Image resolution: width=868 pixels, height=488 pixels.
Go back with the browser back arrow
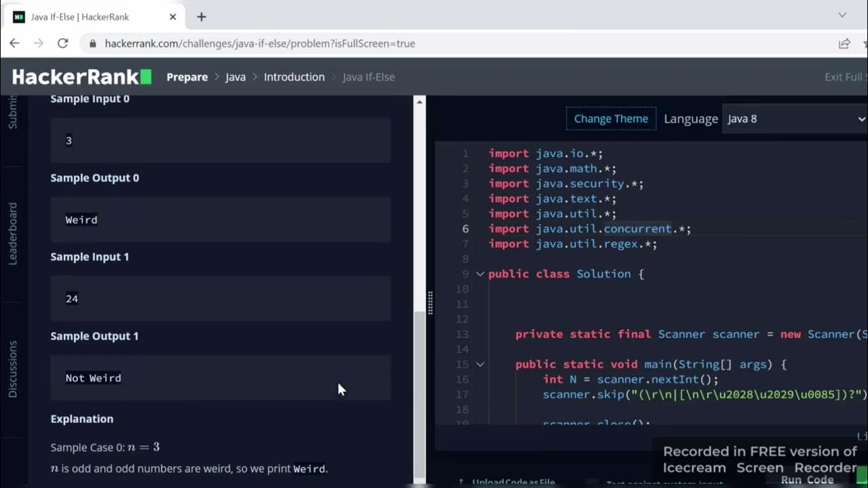[14, 43]
